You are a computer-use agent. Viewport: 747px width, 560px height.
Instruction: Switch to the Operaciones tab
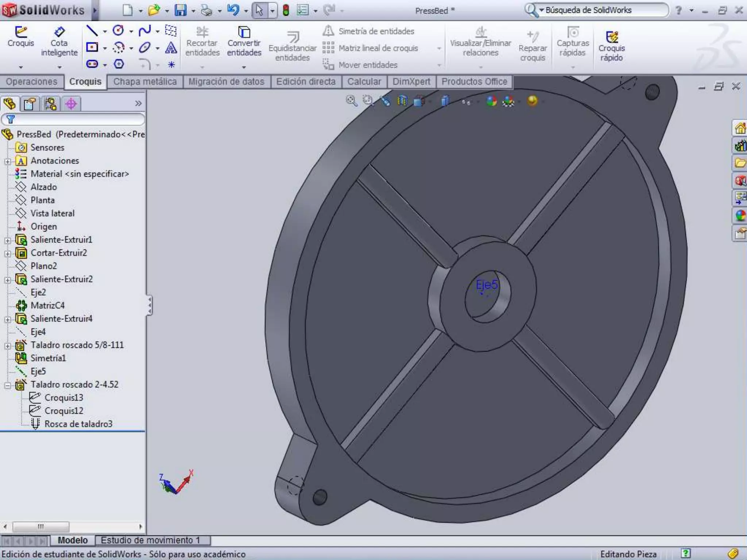[31, 82]
